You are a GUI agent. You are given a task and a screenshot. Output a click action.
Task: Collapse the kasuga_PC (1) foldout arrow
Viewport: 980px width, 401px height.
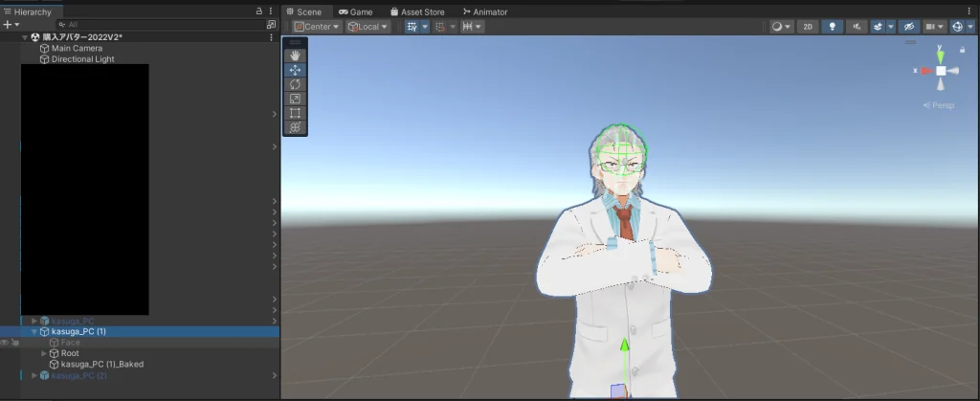pyautogui.click(x=33, y=332)
